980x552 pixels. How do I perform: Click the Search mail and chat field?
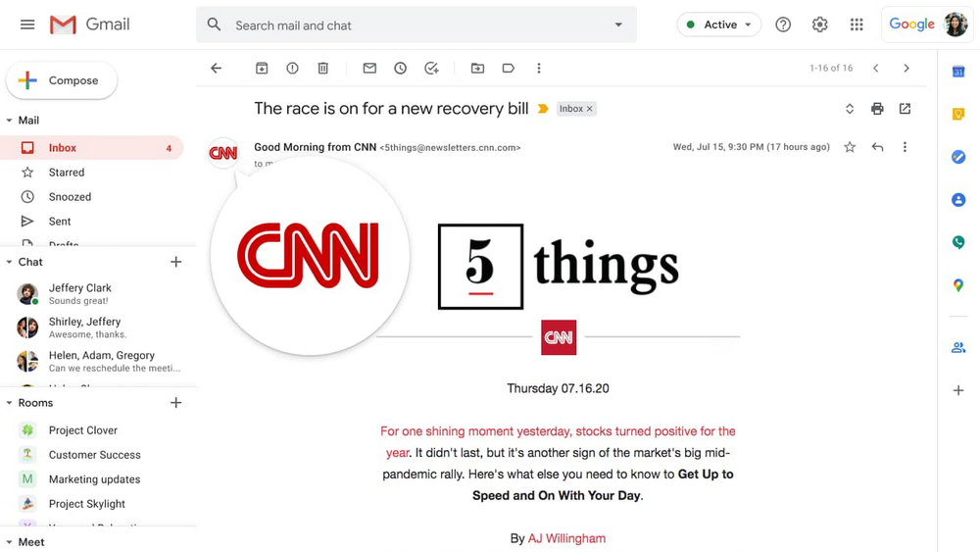pos(416,25)
